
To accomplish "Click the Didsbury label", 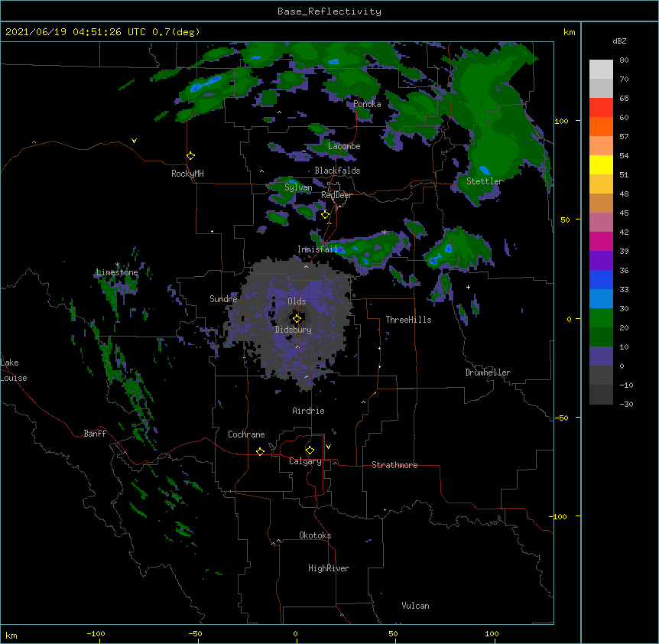I will [294, 330].
